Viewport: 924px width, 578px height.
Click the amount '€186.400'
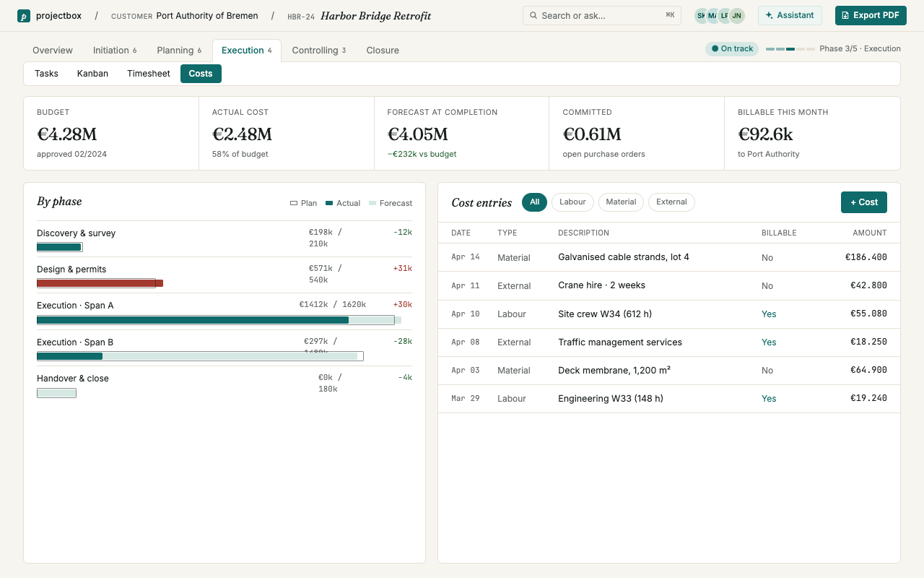[866, 257]
